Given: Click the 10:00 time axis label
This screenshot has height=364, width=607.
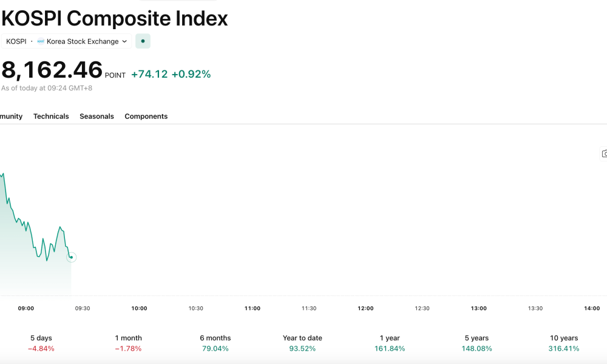Looking at the screenshot, I should [139, 308].
